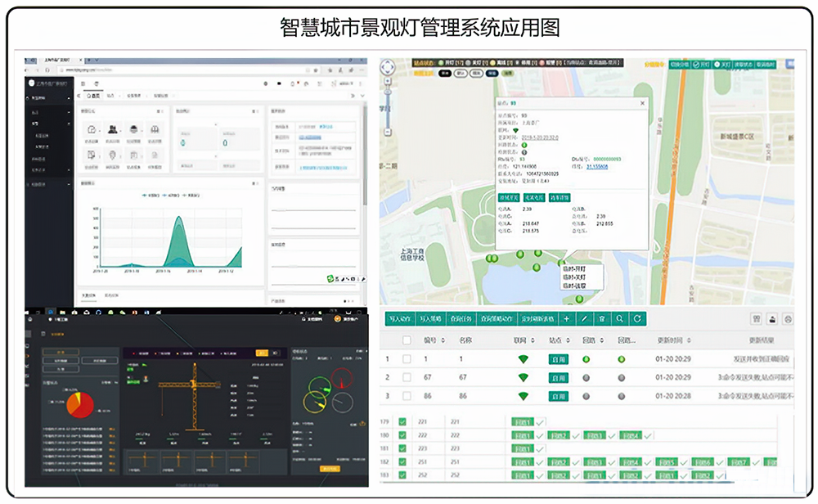Uncheck the green checkbox for row 222
The image size is (818, 504).
point(402,435)
